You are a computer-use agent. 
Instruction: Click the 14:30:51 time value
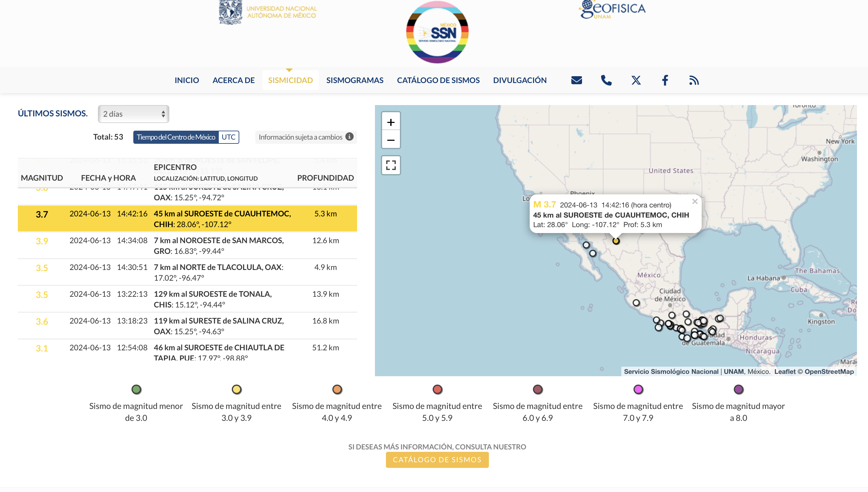[132, 267]
